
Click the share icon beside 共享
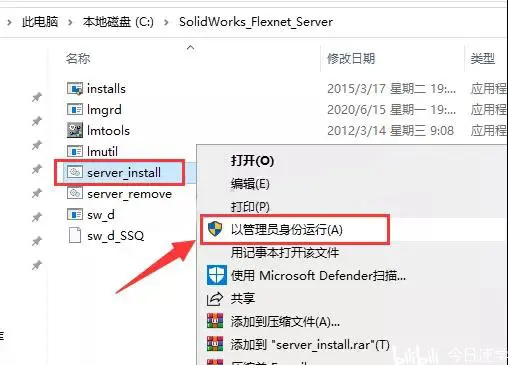coord(215,299)
